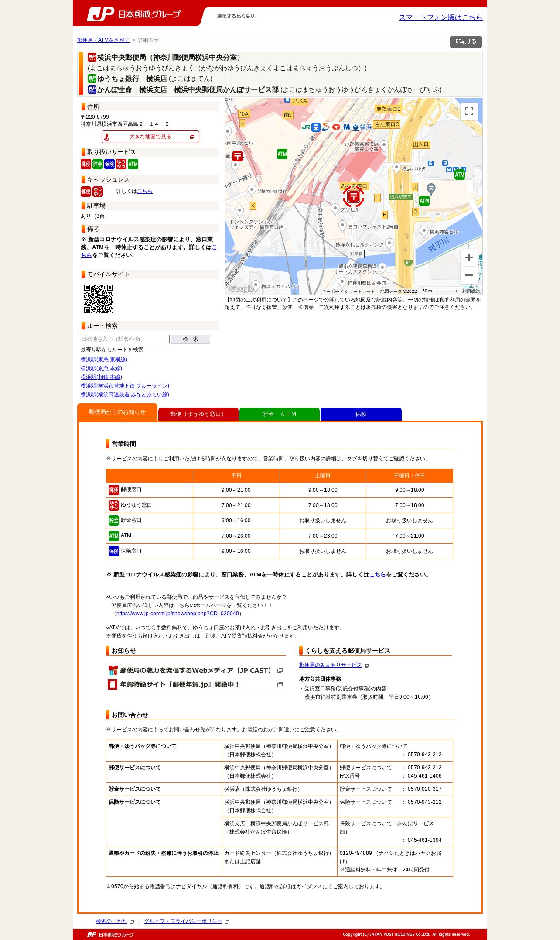The image size is (560, 940).
Task: Click the external-link icon beside the 郵便年賀.jp banner
Action: tap(280, 685)
